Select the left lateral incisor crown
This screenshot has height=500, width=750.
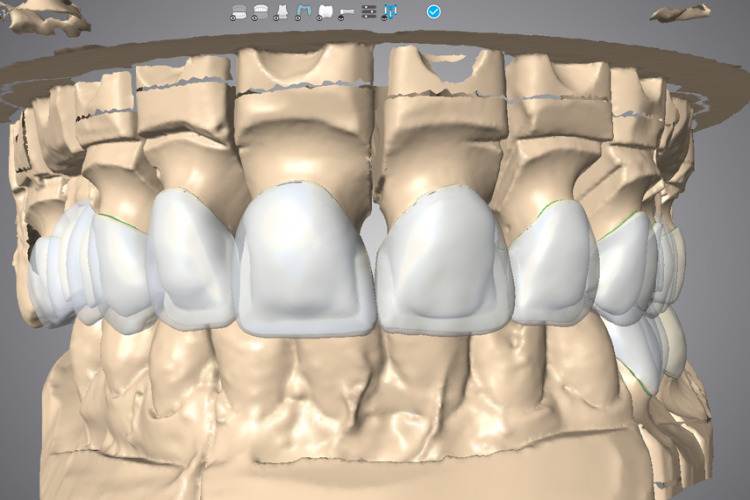pos(552,263)
